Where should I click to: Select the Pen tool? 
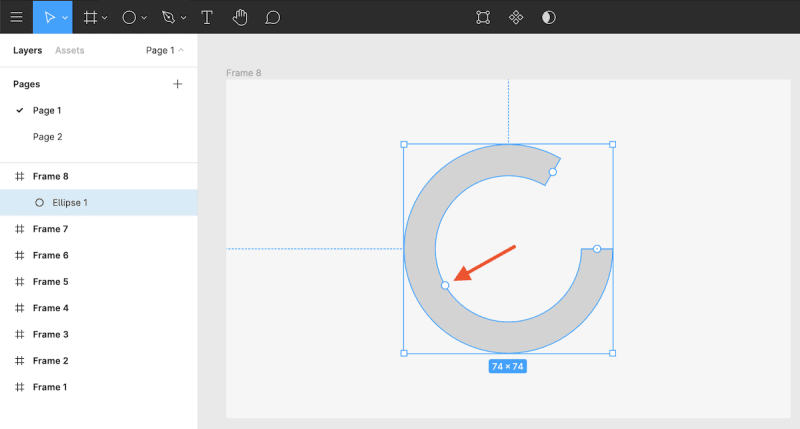pos(168,17)
